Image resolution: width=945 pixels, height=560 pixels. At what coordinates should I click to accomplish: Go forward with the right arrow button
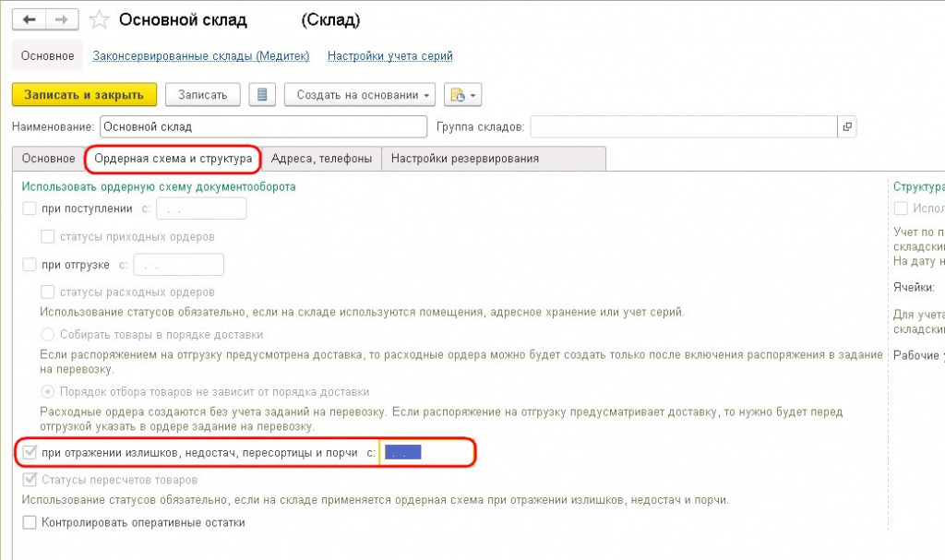coord(62,20)
